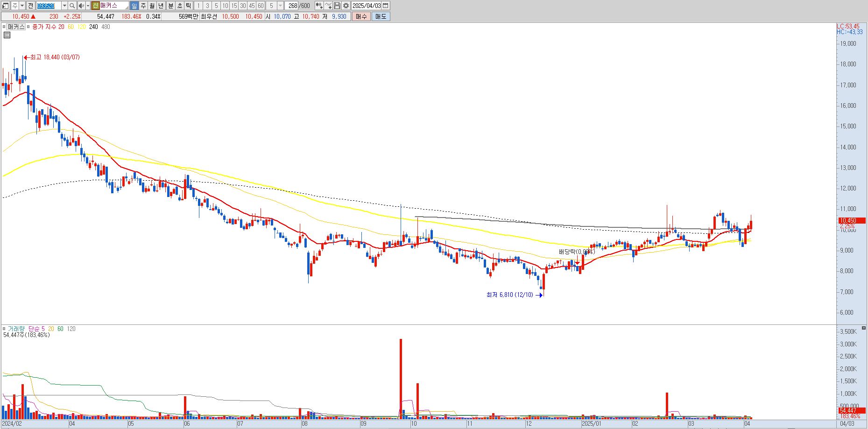Viewport: 868px width, 429px height.
Task: Click the 주 market type button at top left
Action: 14,6
